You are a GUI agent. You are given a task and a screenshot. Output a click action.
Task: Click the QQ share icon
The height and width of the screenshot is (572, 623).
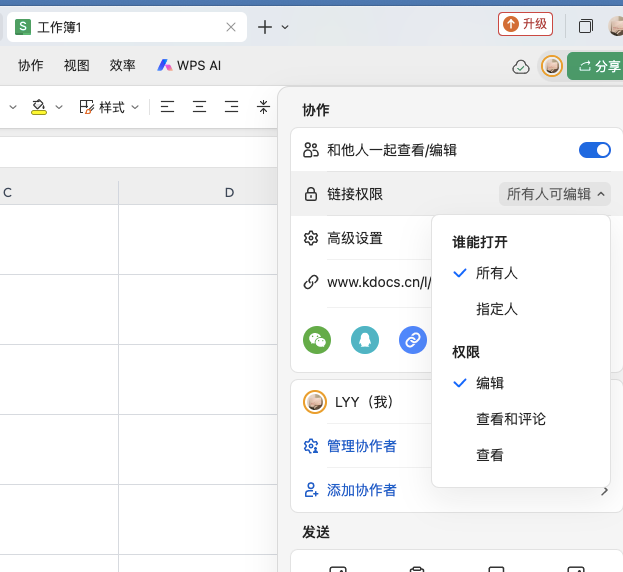(365, 340)
